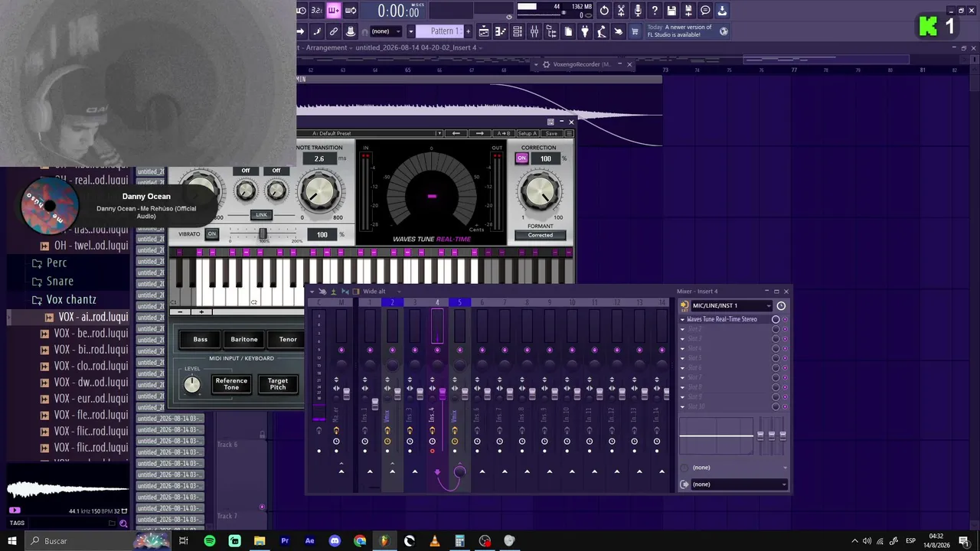Click the Reference Tone button
The width and height of the screenshot is (980, 551).
pyautogui.click(x=231, y=383)
